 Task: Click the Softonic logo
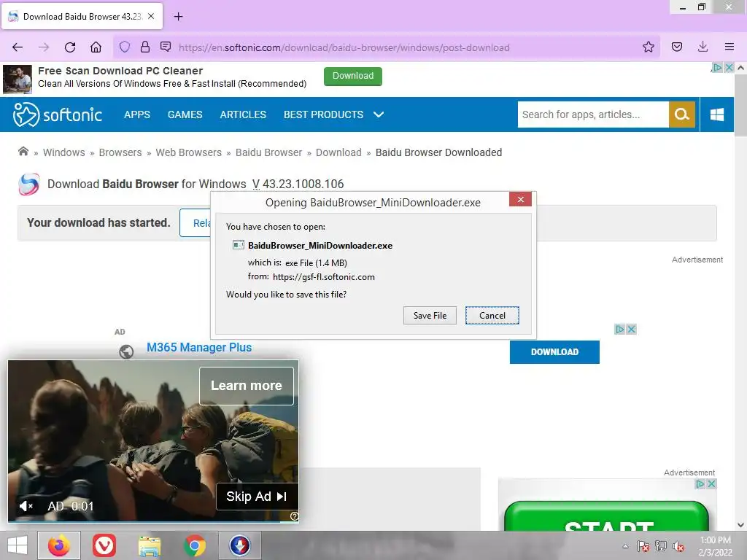click(x=57, y=114)
